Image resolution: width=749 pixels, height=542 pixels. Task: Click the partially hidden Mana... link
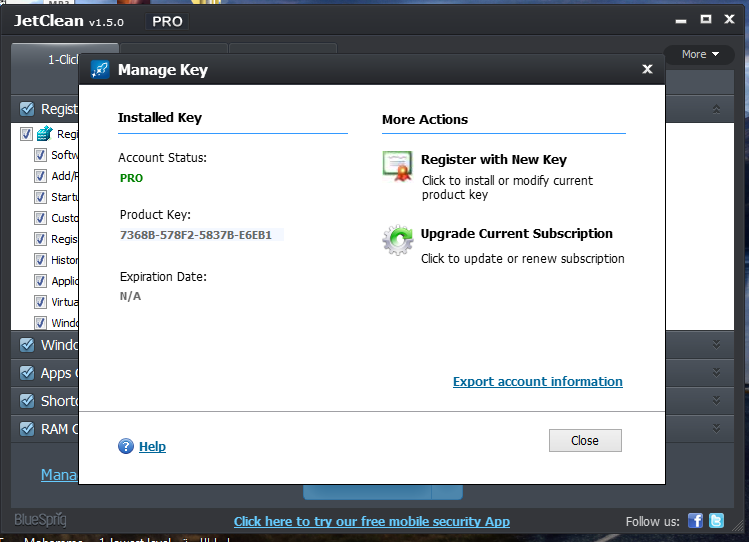pyautogui.click(x=59, y=475)
